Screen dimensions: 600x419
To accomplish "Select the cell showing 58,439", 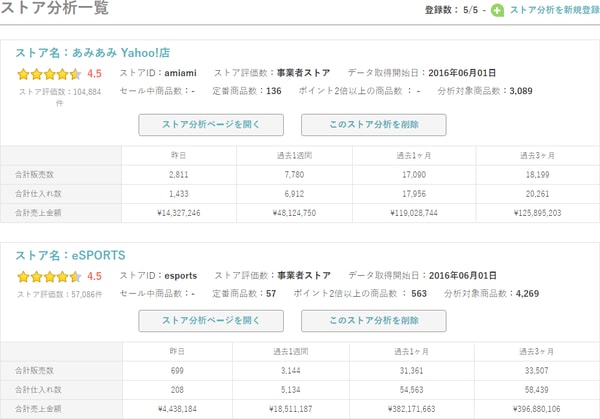I will click(x=537, y=390).
